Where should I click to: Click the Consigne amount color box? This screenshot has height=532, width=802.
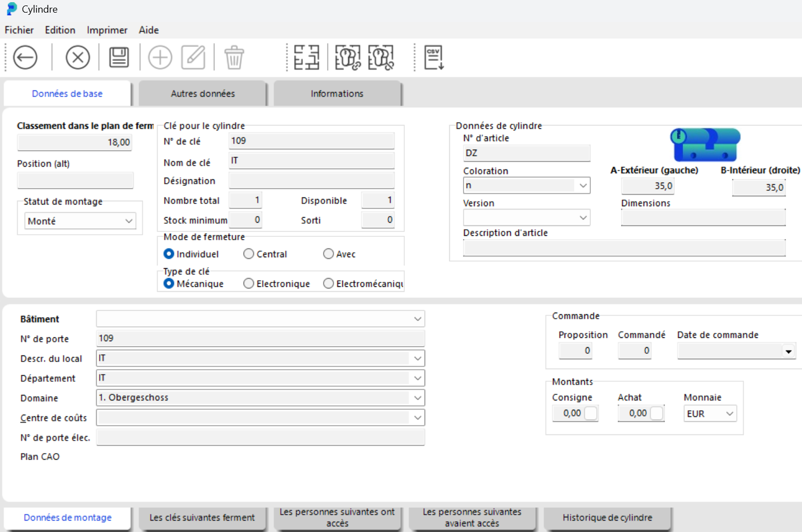pyautogui.click(x=591, y=414)
